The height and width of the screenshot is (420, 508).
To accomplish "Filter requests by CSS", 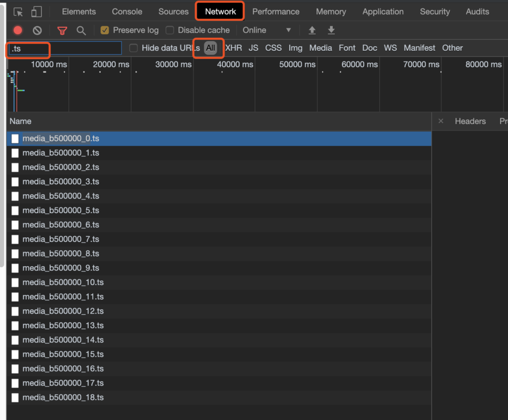I will [x=273, y=48].
